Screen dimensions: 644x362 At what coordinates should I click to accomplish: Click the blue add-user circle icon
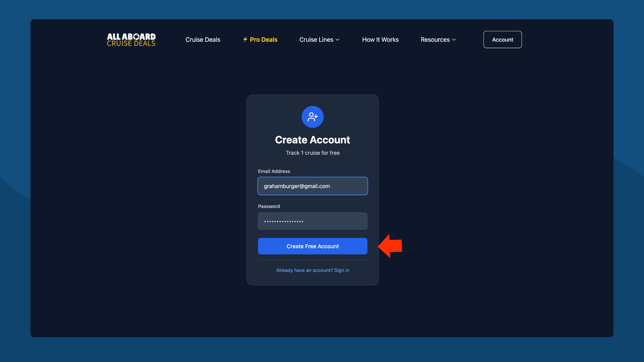tap(312, 117)
